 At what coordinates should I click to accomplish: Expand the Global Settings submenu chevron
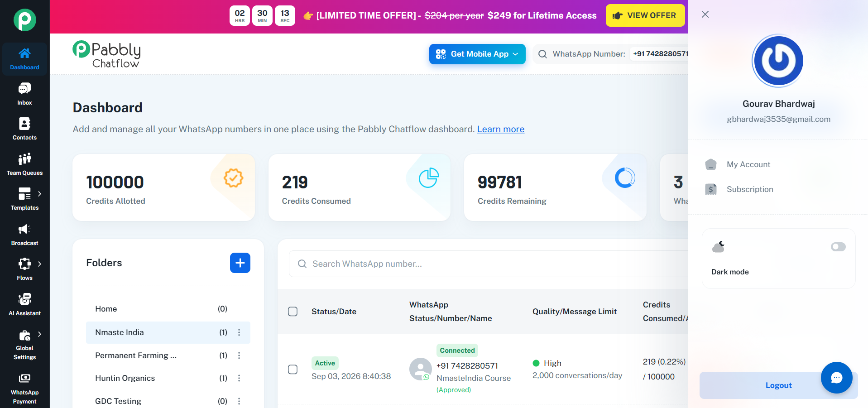[40, 334]
